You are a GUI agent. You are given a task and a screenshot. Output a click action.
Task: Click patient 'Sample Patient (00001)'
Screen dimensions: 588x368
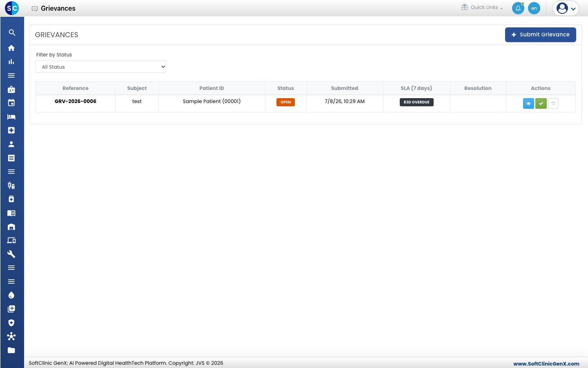point(212,101)
